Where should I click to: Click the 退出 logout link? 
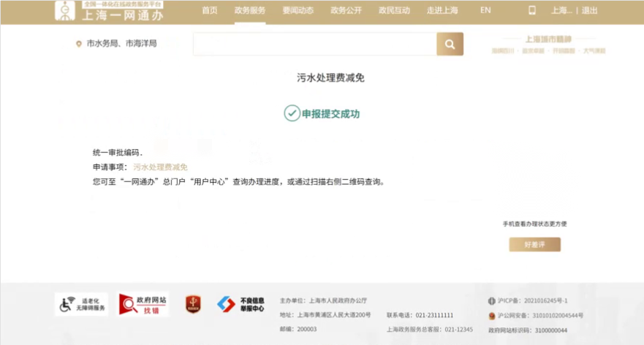(589, 10)
